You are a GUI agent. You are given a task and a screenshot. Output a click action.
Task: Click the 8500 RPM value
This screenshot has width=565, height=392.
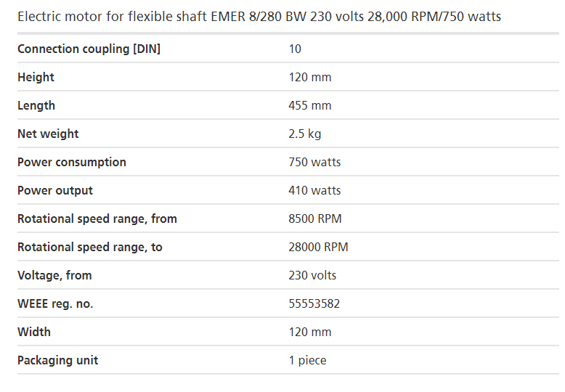(315, 219)
